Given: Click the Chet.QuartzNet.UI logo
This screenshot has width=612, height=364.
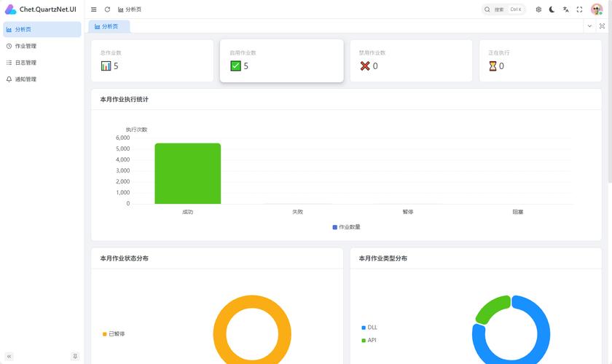Looking at the screenshot, I should pos(41,9).
